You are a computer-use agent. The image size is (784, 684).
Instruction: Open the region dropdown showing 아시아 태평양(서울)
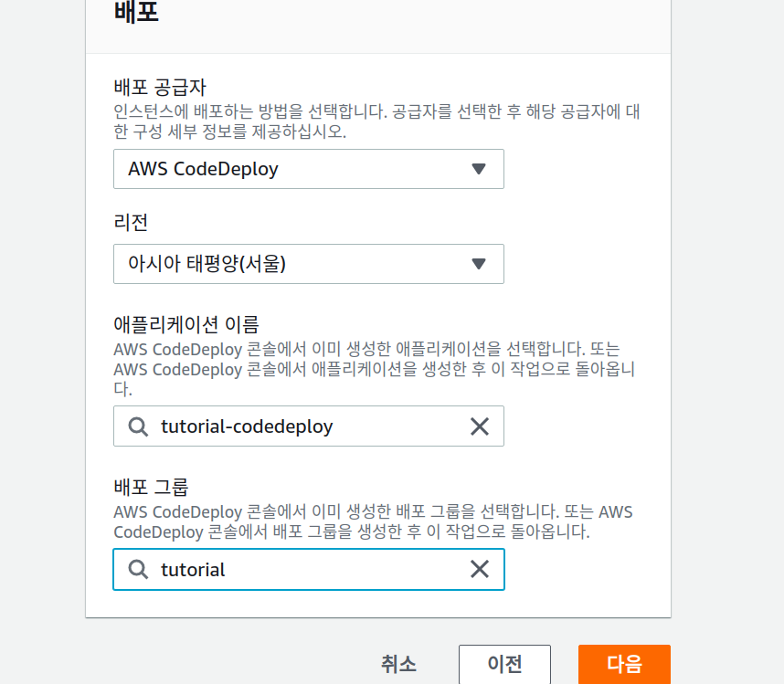click(x=309, y=264)
